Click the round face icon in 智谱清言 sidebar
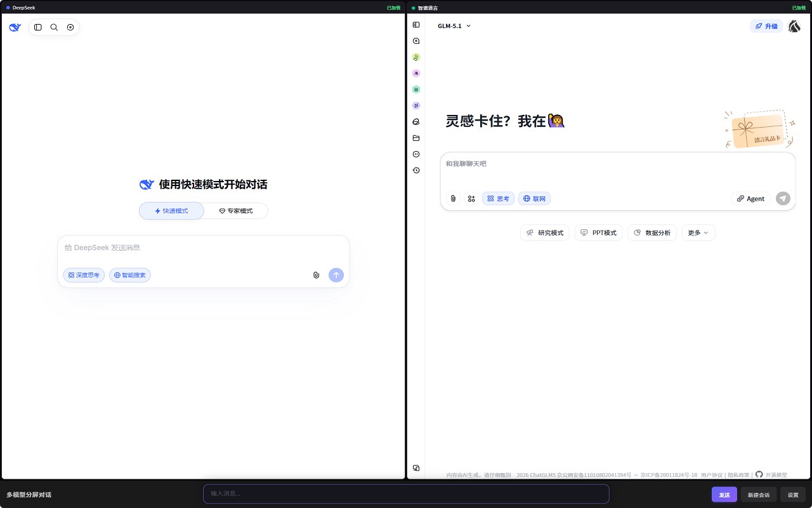This screenshot has height=508, width=812. pos(416,154)
